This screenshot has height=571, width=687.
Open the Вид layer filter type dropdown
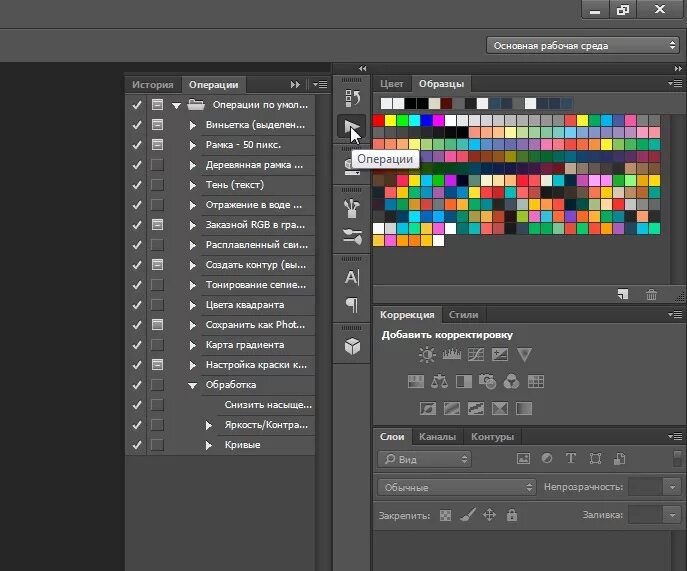pos(424,459)
